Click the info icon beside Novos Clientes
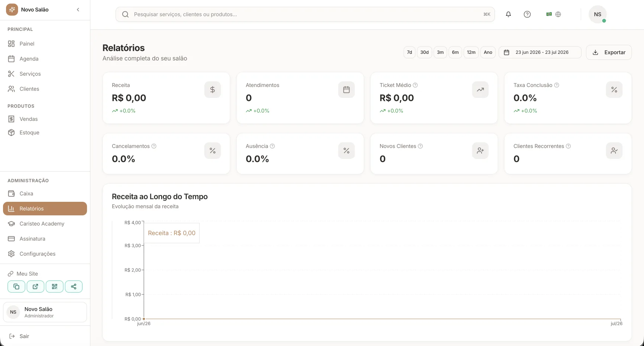Image resolution: width=644 pixels, height=346 pixels. tap(420, 146)
